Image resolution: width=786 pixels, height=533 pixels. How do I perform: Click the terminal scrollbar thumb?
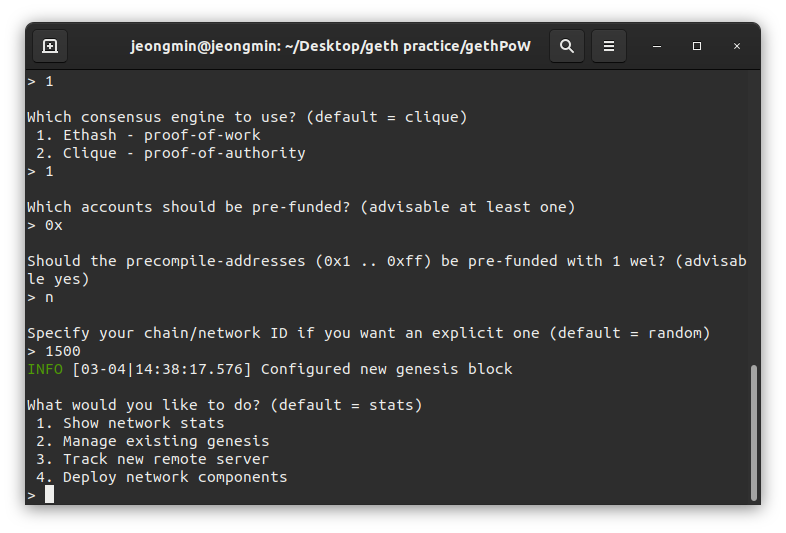point(753,430)
